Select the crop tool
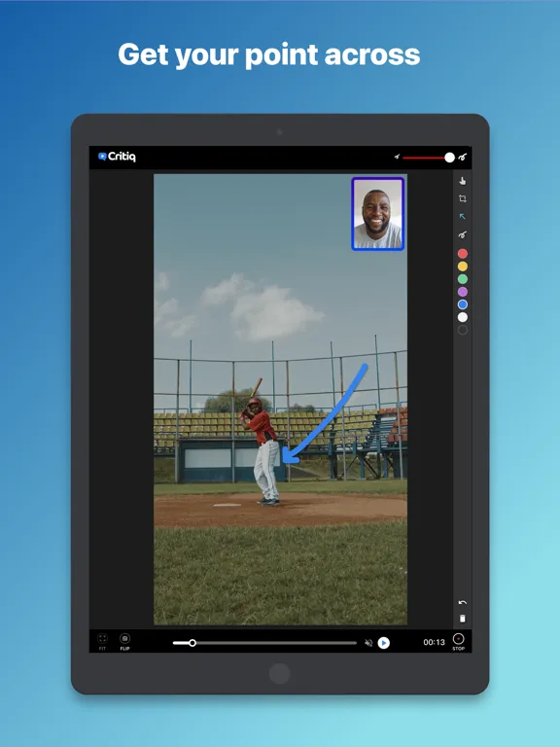This screenshot has height=747, width=560. pos(463,198)
